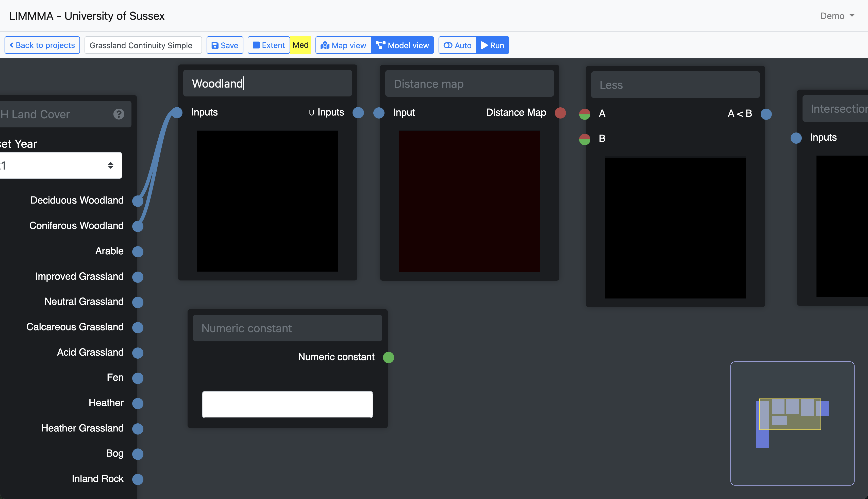Switch to Map view

[343, 45]
